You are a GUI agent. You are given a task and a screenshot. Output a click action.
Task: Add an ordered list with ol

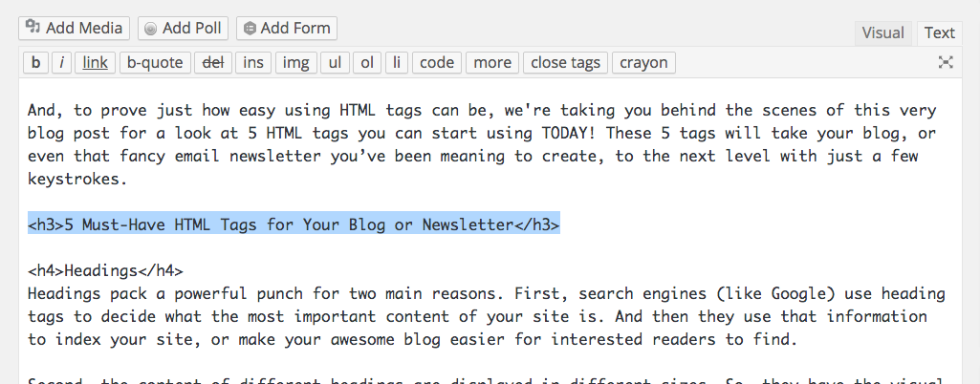(367, 62)
